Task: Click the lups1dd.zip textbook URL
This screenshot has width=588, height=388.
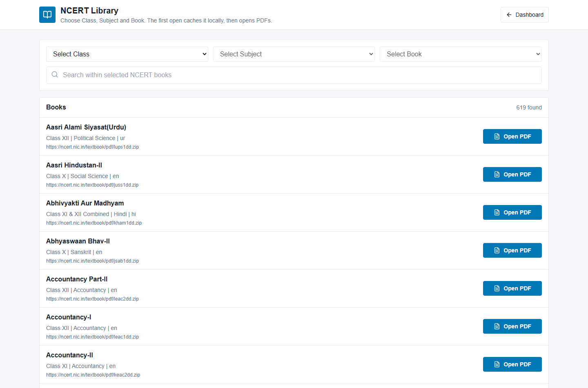Action: pos(93,147)
